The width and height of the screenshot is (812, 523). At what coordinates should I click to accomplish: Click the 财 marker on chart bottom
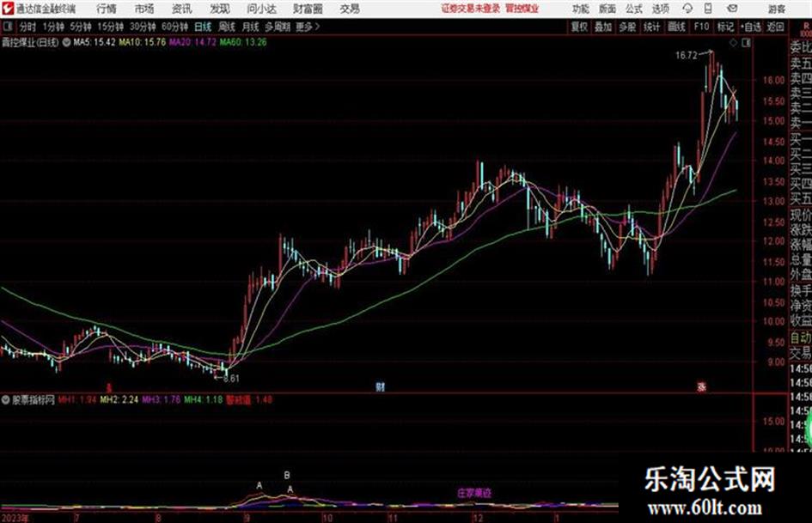(x=380, y=386)
